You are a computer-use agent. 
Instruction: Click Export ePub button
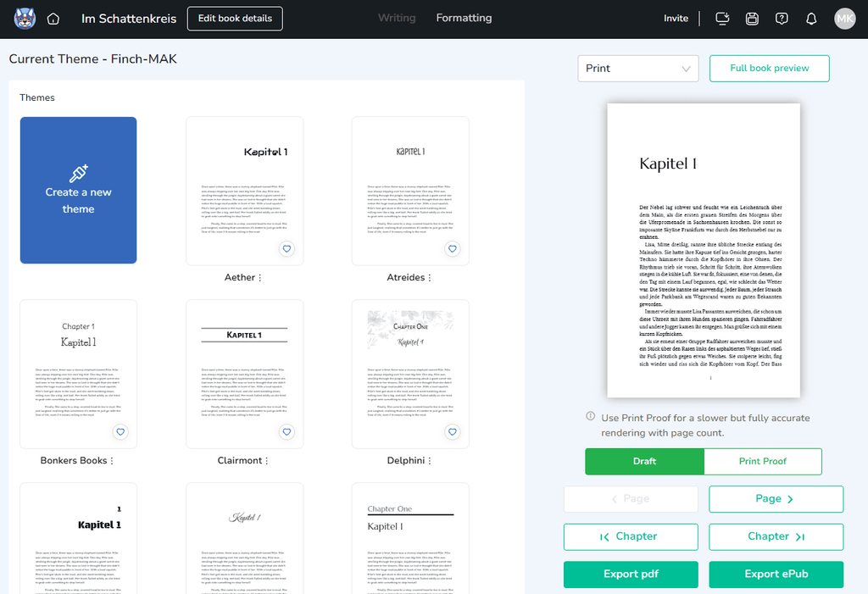click(776, 574)
